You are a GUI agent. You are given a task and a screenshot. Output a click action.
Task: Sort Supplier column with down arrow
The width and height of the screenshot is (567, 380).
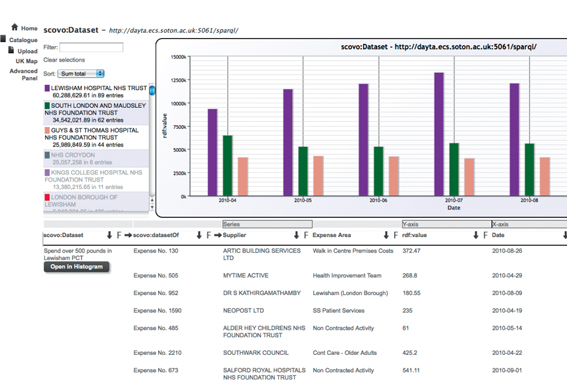[x=296, y=235]
